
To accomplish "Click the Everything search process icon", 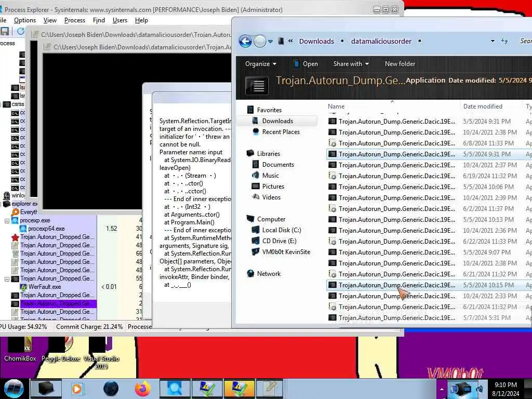I will [x=15, y=212].
